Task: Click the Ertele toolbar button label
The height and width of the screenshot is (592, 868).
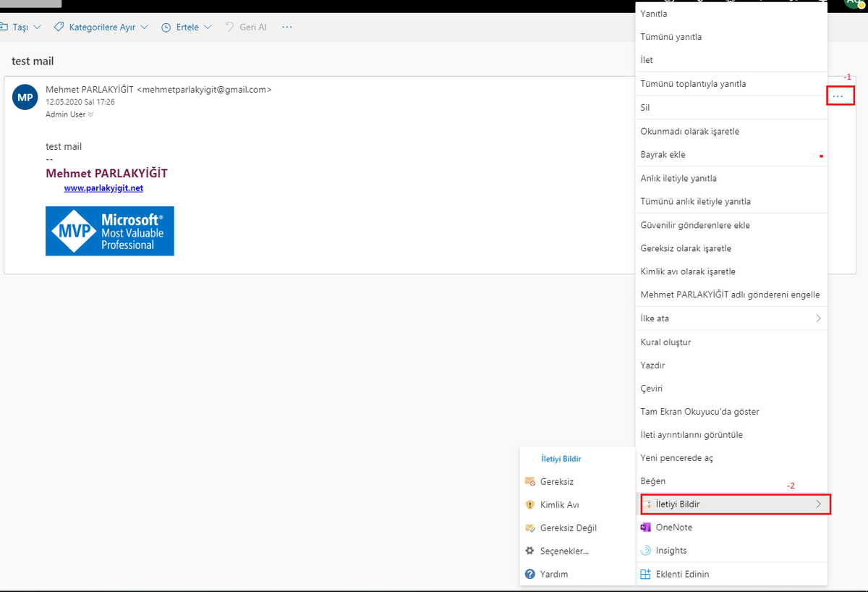Action: click(187, 27)
